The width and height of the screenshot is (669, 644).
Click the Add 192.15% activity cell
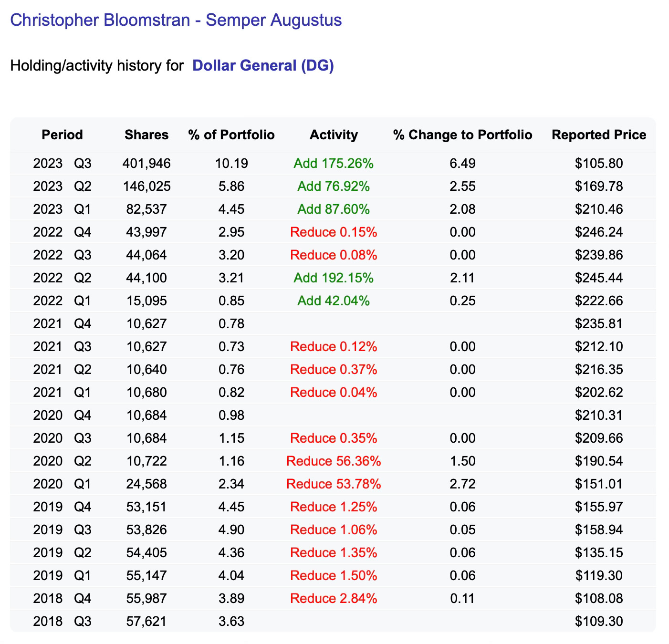(334, 278)
